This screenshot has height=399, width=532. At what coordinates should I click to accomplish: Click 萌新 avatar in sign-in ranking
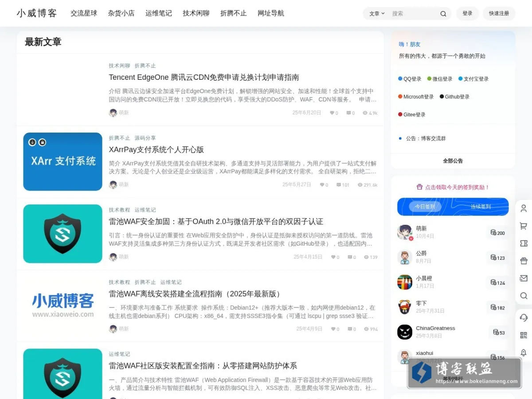click(x=405, y=232)
